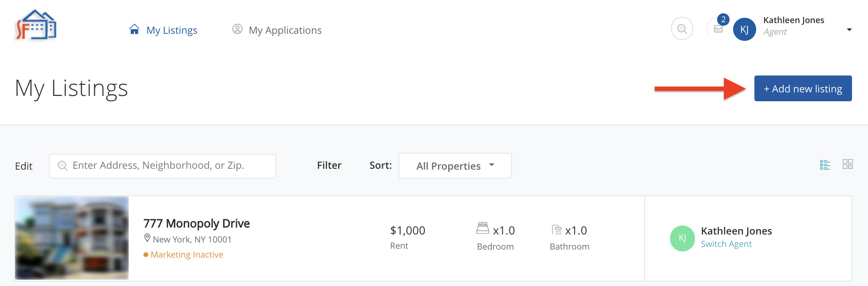Open the mail notifications envelope icon
This screenshot has width=868, height=286.
tap(718, 29)
